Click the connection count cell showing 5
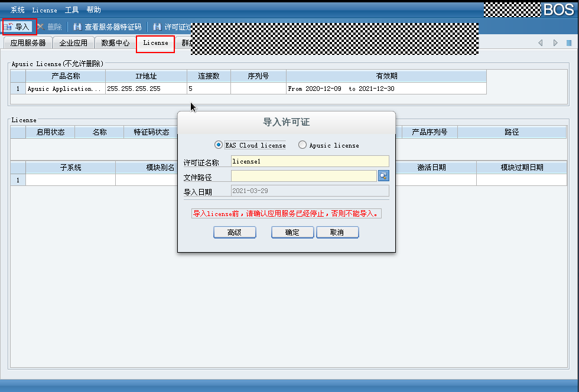This screenshot has width=579, height=392. (x=209, y=89)
